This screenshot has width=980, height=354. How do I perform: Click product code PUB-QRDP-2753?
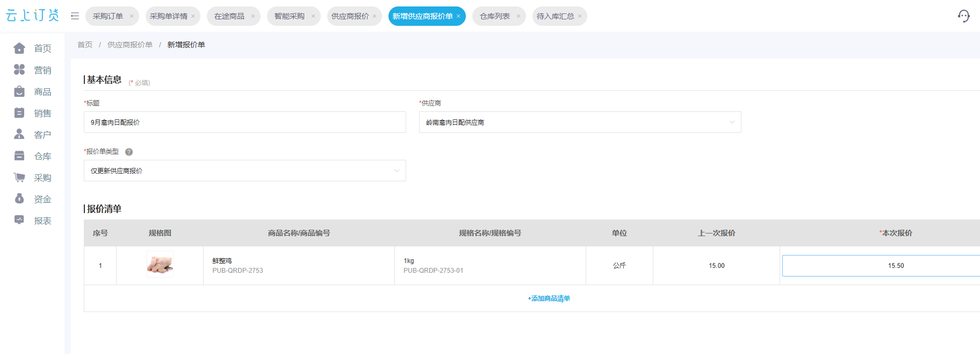coord(237,271)
